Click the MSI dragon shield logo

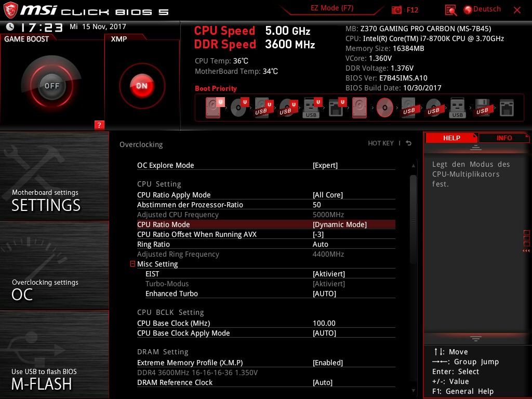click(x=10, y=10)
